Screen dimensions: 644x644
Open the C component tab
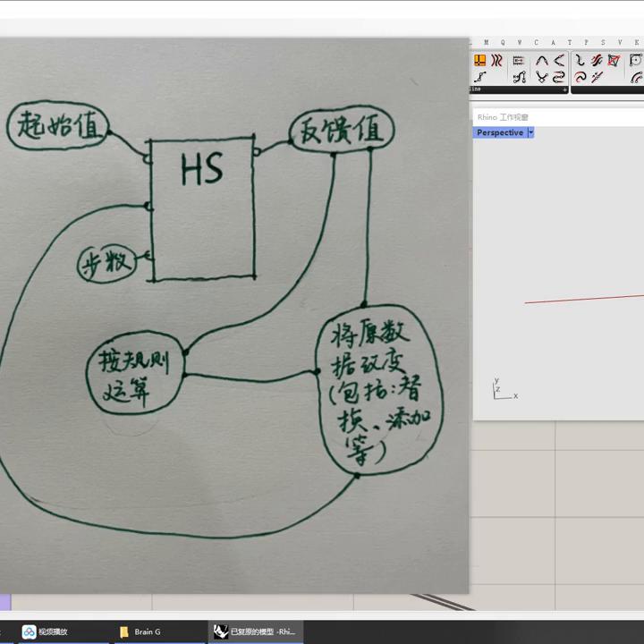coord(536,42)
